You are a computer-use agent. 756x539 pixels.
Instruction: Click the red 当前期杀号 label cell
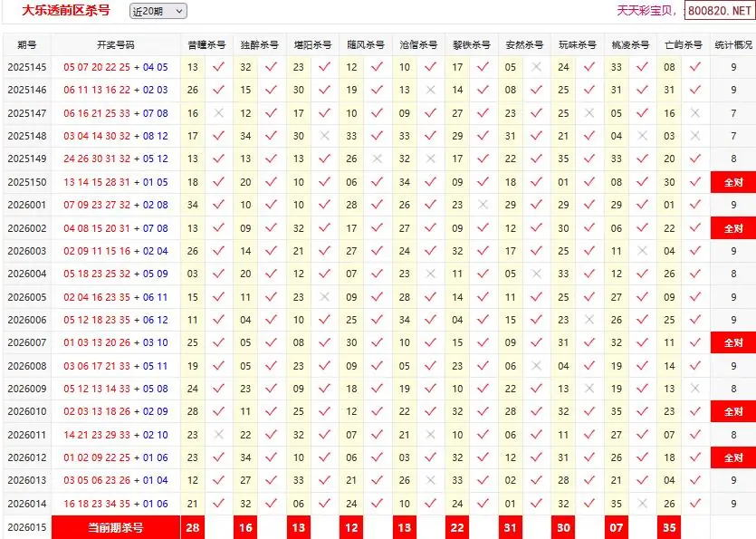click(115, 527)
